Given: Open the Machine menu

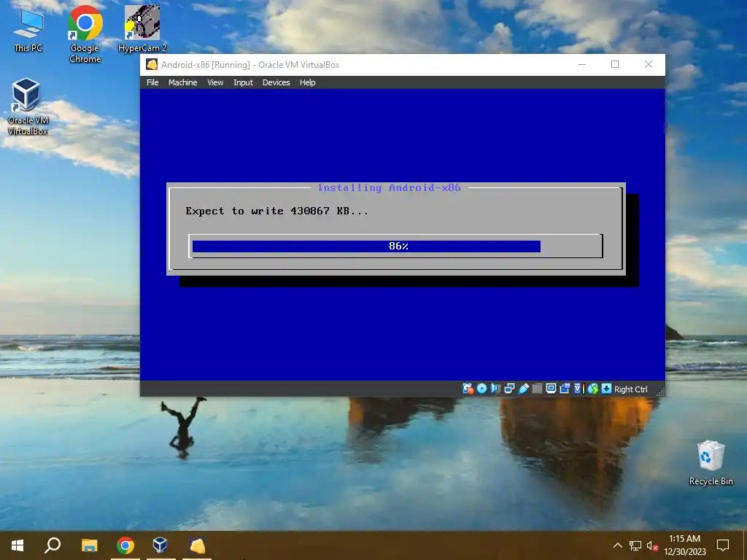Looking at the screenshot, I should point(182,82).
